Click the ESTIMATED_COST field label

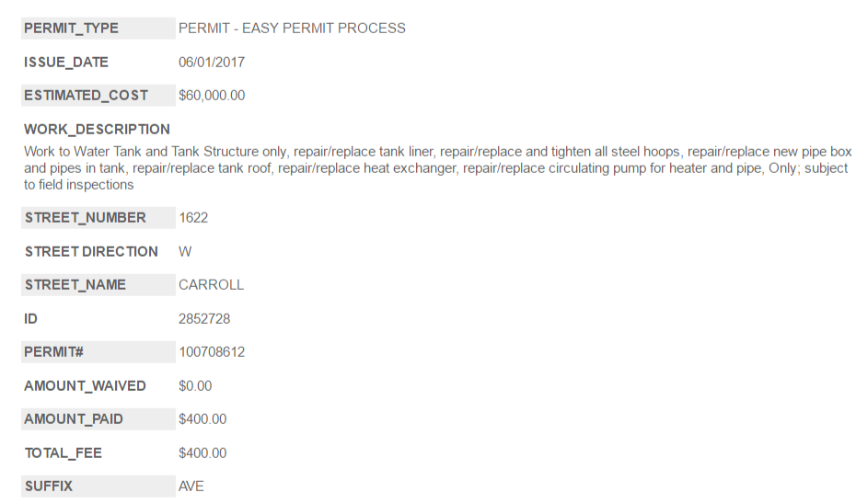click(x=86, y=96)
